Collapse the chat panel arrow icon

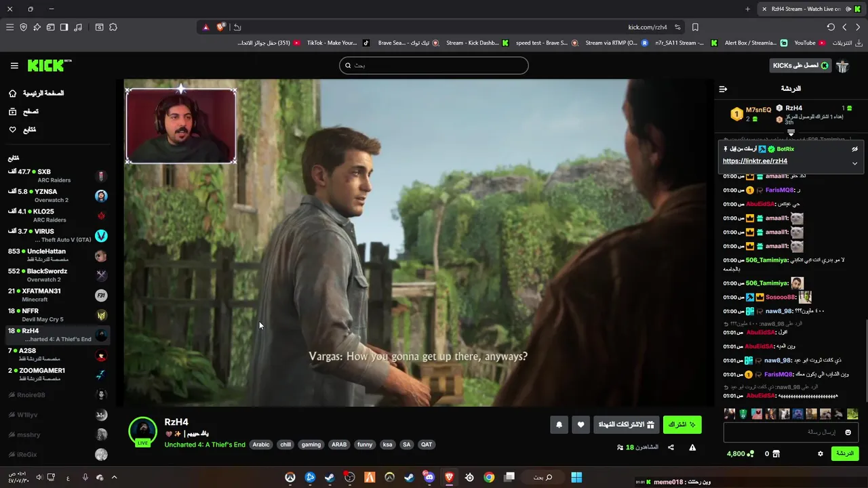pyautogui.click(x=723, y=89)
